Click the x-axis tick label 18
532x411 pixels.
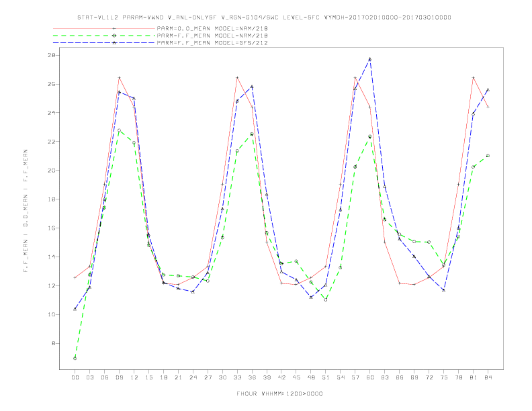tap(163, 377)
